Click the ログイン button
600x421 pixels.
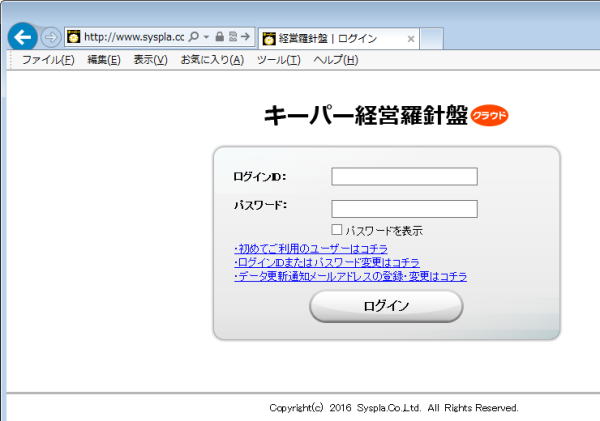[x=386, y=306]
